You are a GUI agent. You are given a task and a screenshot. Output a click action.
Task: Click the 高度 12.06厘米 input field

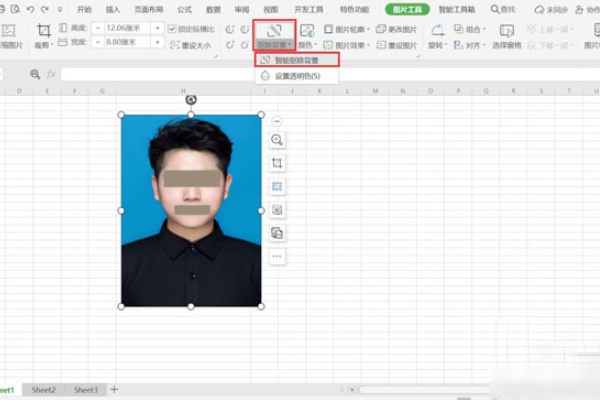pos(127,28)
